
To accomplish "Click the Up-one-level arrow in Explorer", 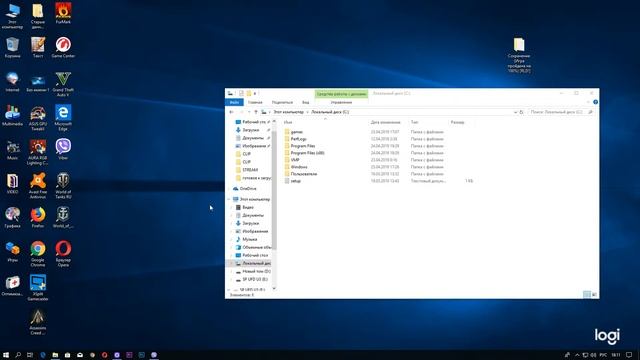I will click(x=256, y=112).
